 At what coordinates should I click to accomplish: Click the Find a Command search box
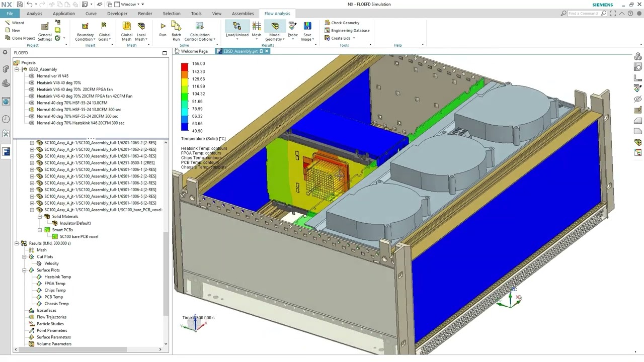pyautogui.click(x=588, y=14)
